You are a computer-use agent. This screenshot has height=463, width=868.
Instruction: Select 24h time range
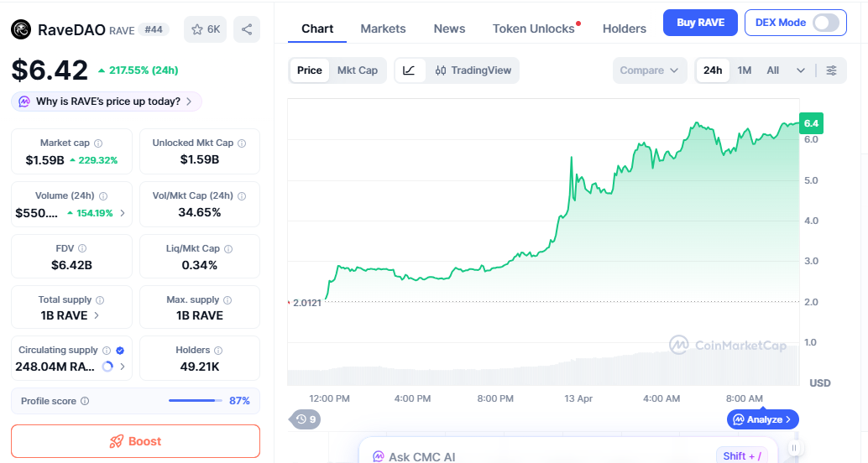click(713, 70)
